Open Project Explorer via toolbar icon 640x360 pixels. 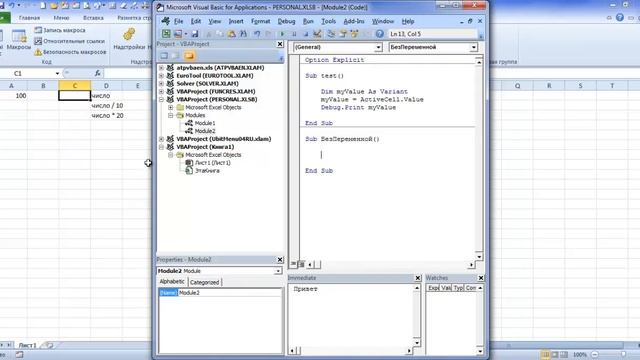point(331,34)
